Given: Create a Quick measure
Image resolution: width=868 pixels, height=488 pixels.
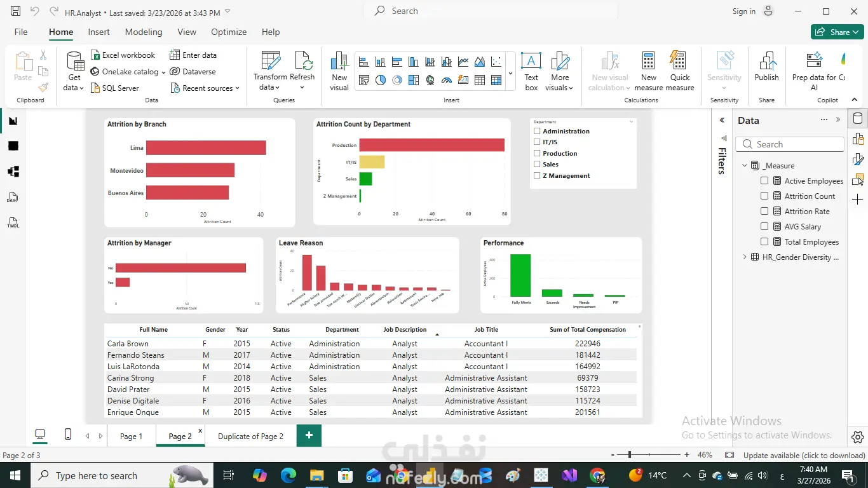Looking at the screenshot, I should pyautogui.click(x=679, y=61).
